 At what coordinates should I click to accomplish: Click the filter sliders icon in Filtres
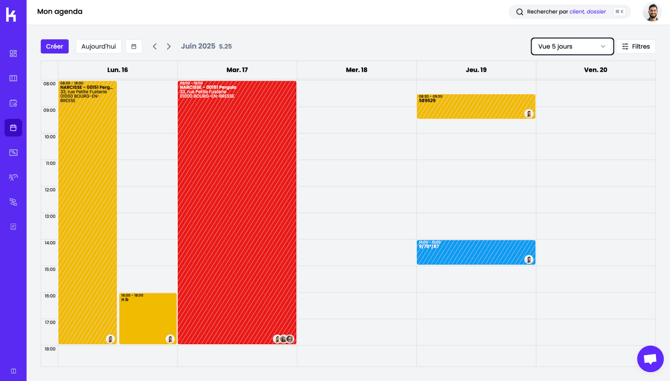(x=625, y=47)
